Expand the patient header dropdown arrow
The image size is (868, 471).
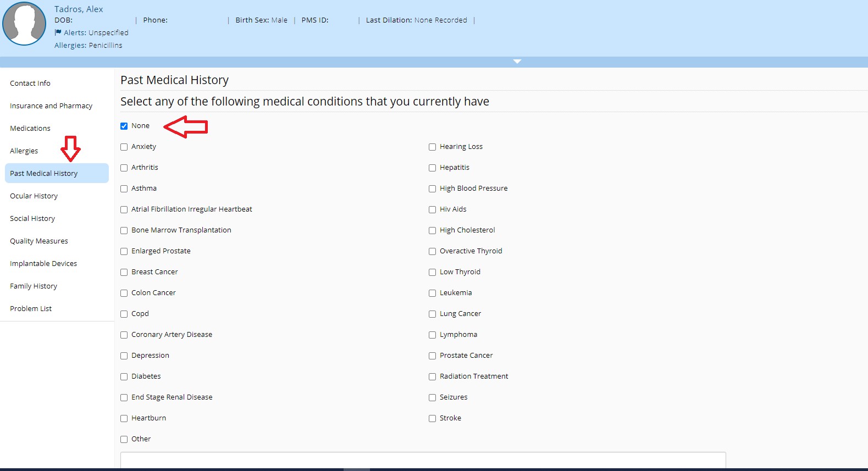517,62
